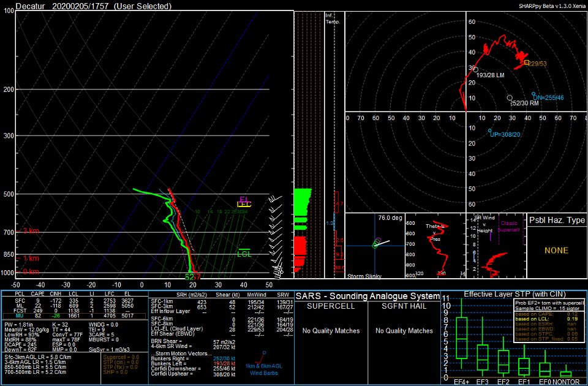588x386 pixels.
Task: Click the Bunkers right-mover marker 252/30 RM
Action: [x=509, y=97]
